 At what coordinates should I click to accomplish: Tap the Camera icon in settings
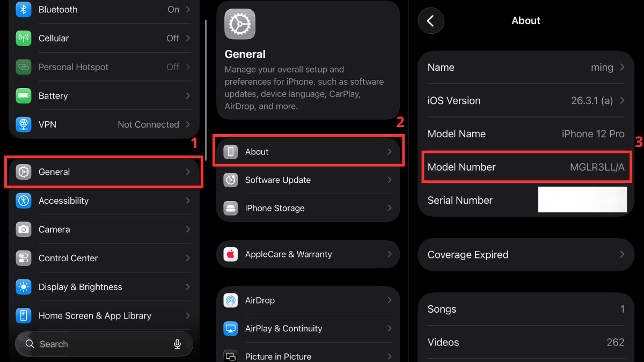pos(24,229)
